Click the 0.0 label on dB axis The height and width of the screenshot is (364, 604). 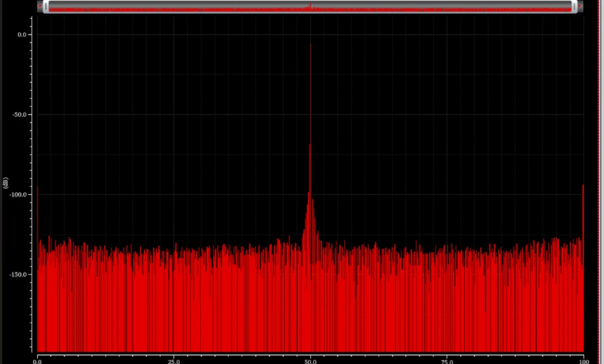click(22, 34)
